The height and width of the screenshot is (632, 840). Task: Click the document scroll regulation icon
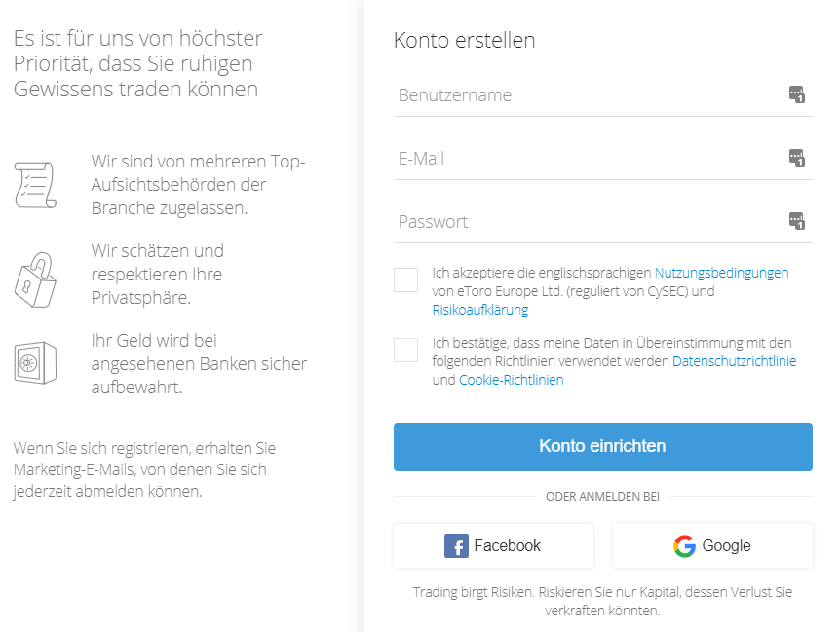coord(35,185)
